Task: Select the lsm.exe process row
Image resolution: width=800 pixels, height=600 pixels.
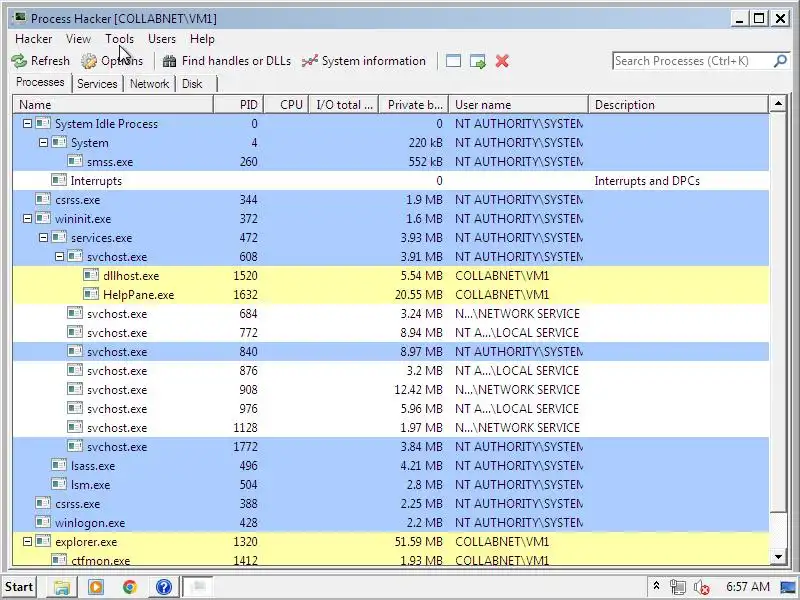Action: 391,485
